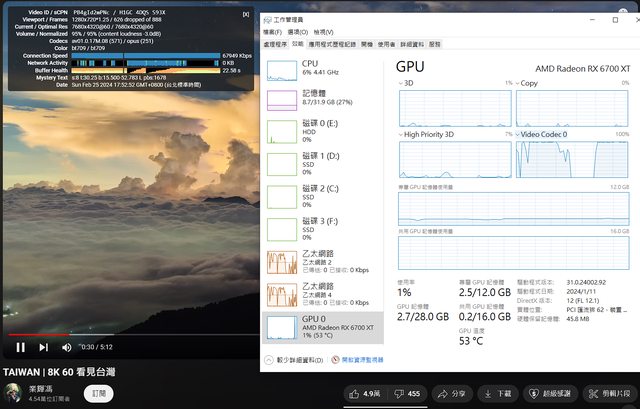Mute the video volume
The image size is (640, 409).
pyautogui.click(x=67, y=347)
